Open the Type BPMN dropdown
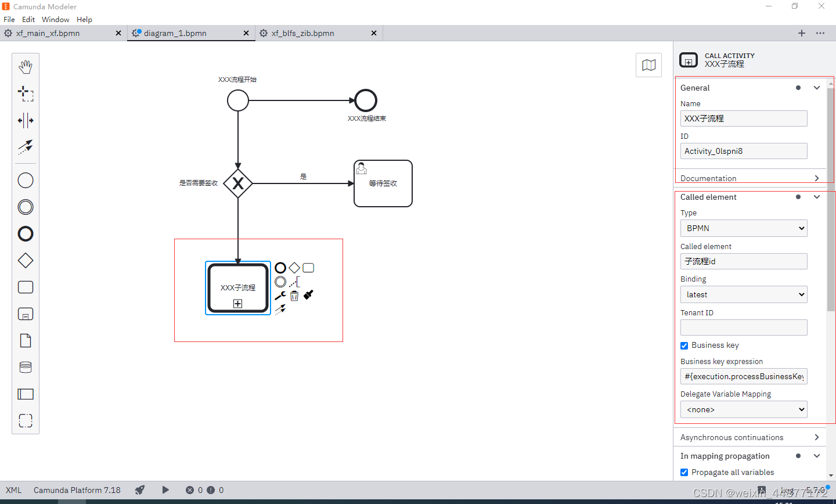The width and height of the screenshot is (836, 504). pyautogui.click(x=744, y=228)
